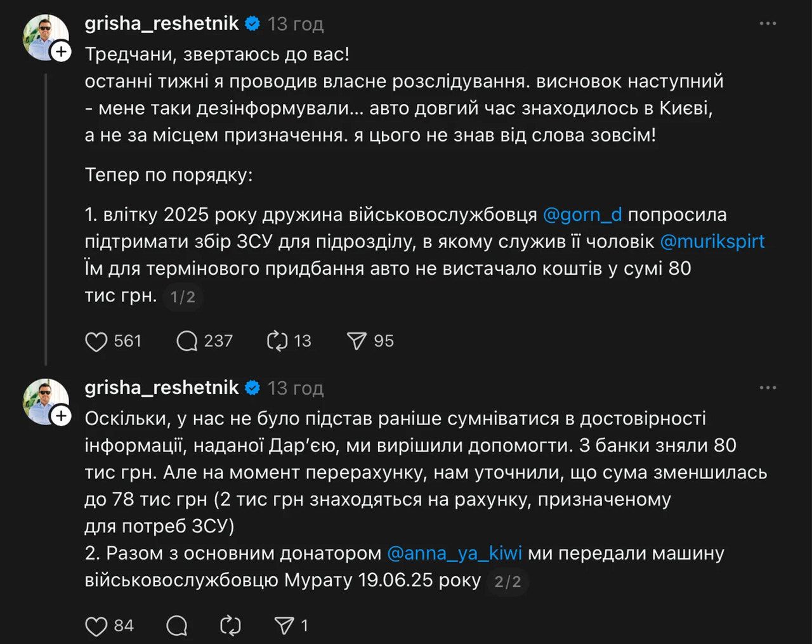Open more options menu for second post
This screenshot has height=644, width=812.
(x=768, y=388)
